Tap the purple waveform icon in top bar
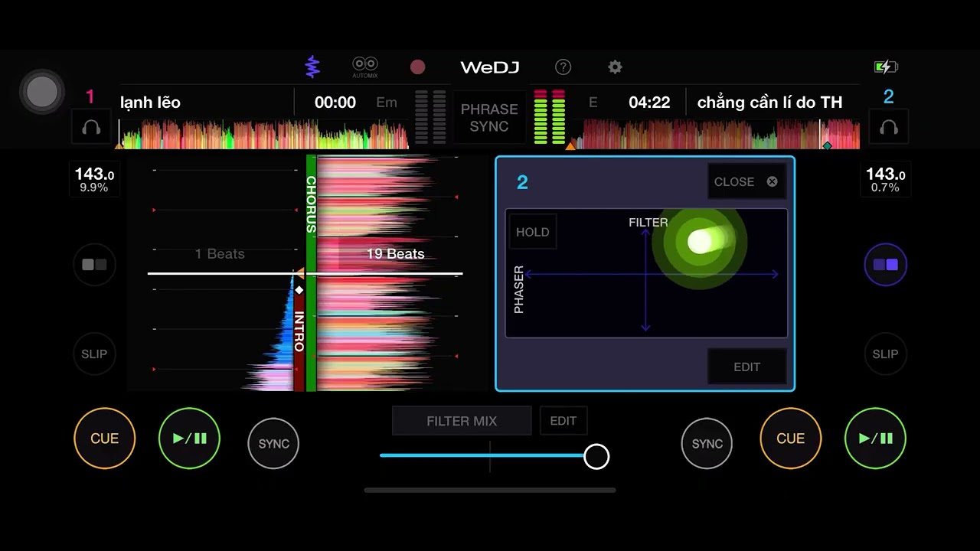Screen dimensions: 980x551 [x=312, y=67]
